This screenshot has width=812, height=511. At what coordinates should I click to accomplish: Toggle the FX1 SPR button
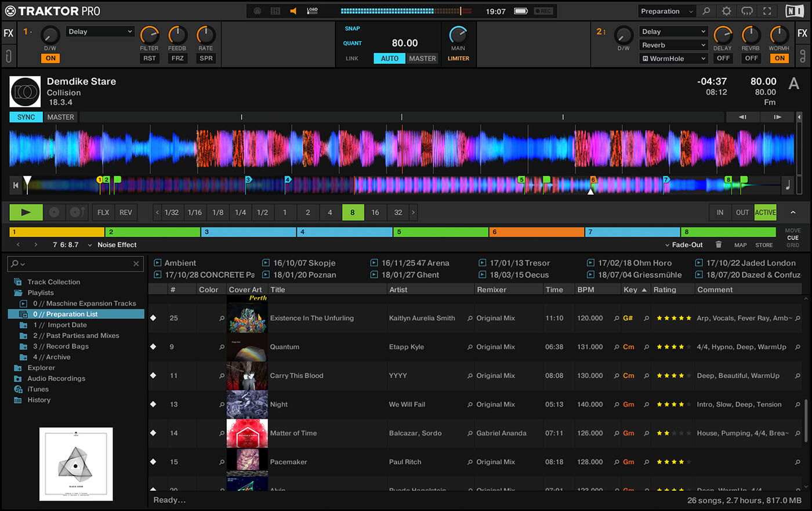click(206, 58)
